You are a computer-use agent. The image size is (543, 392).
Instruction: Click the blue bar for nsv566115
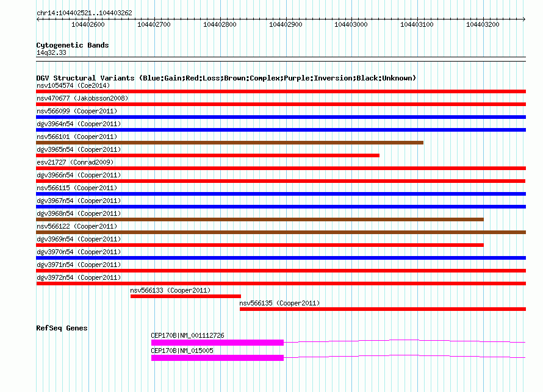281,194
